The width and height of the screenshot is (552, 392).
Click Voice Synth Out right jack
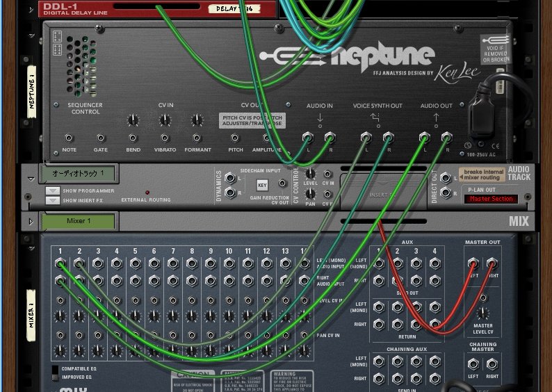coord(389,137)
